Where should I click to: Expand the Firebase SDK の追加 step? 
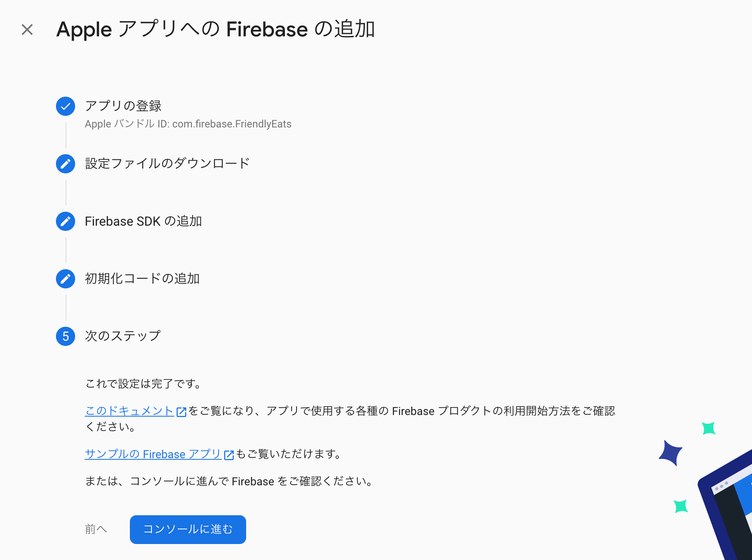pos(143,221)
